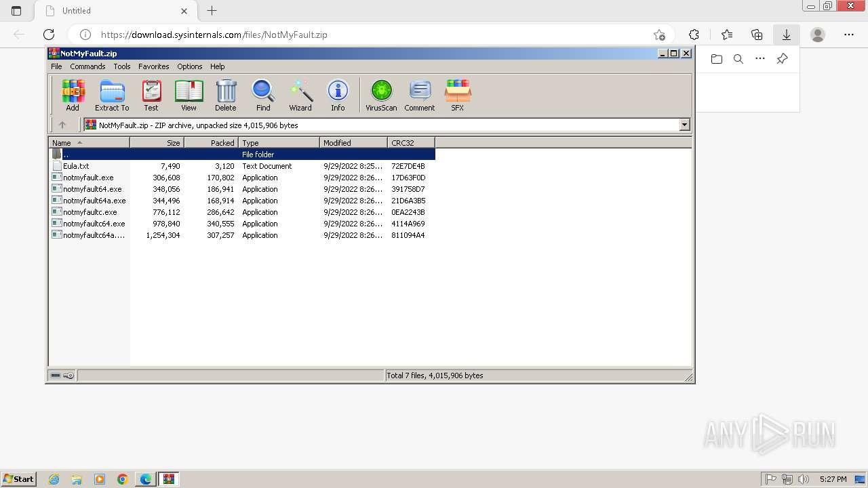Open browser Settings and more menu
Image resolution: width=868 pixels, height=488 pixels.
pyautogui.click(x=849, y=35)
